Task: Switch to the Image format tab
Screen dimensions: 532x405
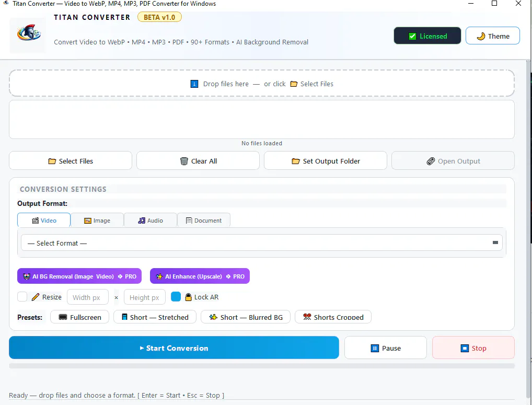Action: coord(97,221)
